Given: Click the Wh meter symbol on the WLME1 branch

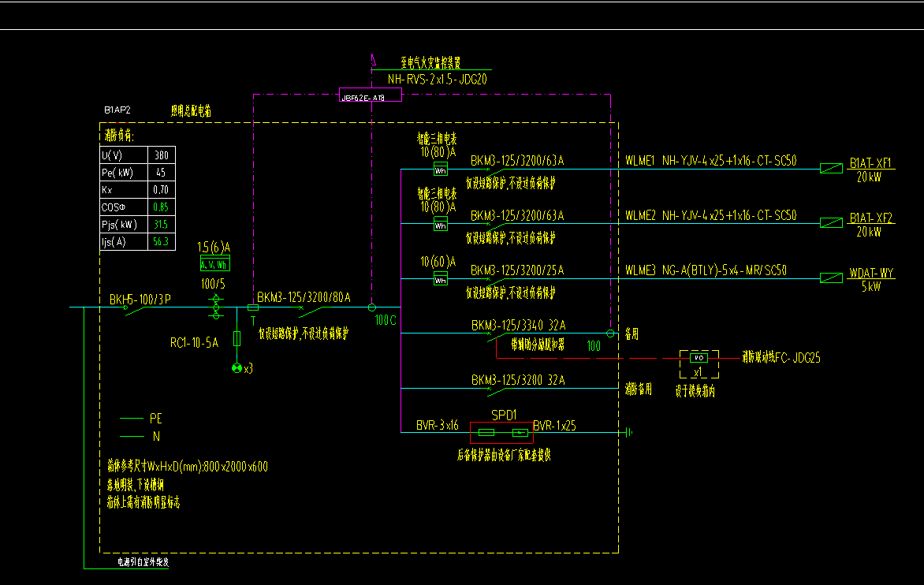Looking at the screenshot, I should tap(440, 169).
